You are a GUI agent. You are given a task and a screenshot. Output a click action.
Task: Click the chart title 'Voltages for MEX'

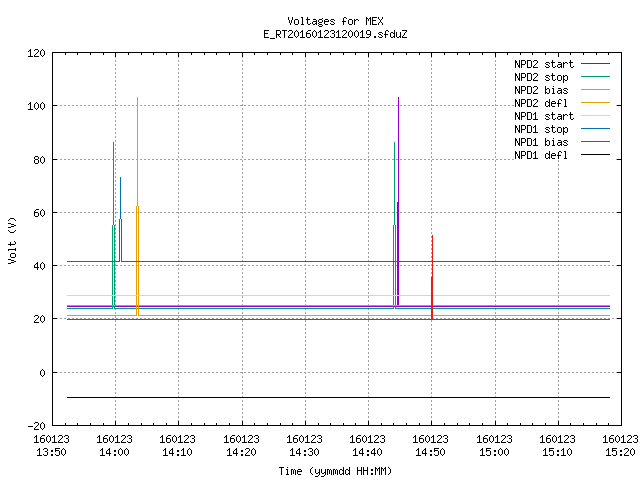(x=335, y=21)
